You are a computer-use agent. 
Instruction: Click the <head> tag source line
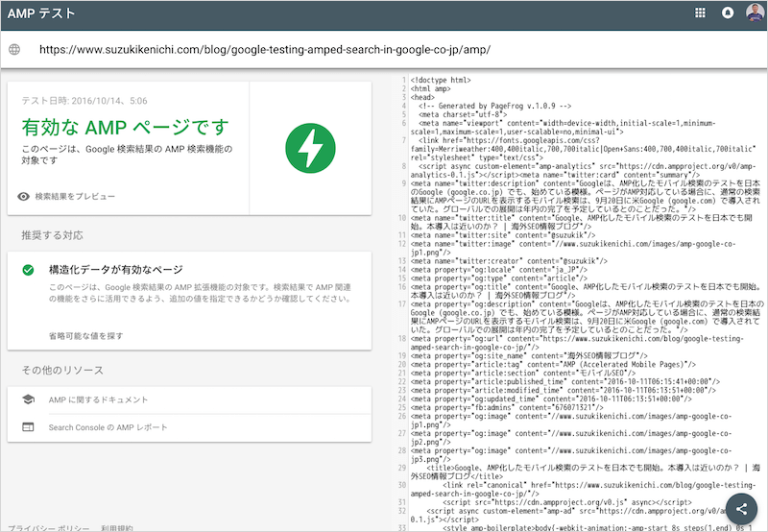click(x=422, y=97)
